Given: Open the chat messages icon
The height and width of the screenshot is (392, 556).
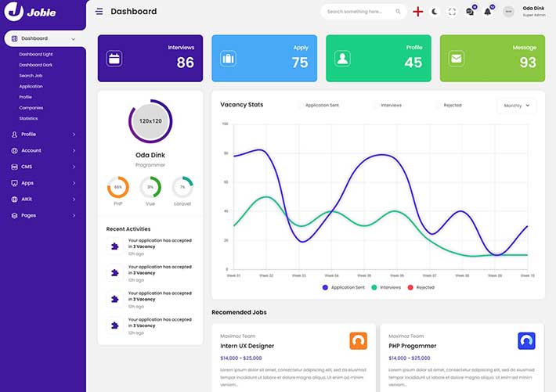Looking at the screenshot, I should [470, 12].
